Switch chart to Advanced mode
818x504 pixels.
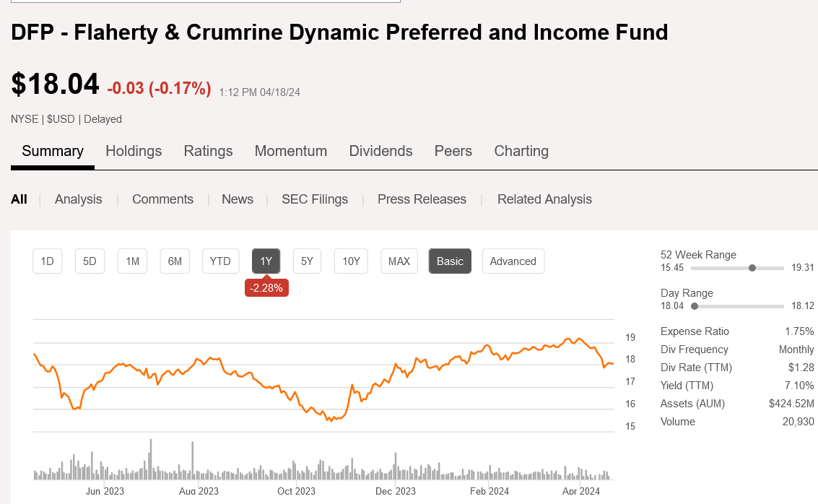[513, 261]
